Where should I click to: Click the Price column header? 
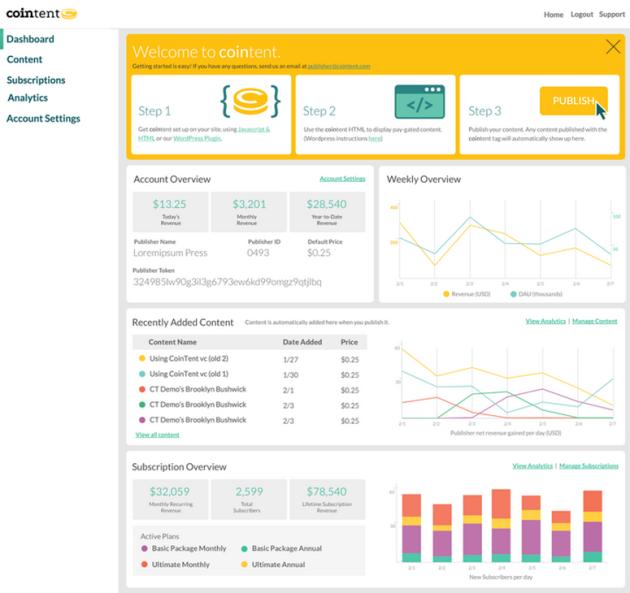coord(349,342)
